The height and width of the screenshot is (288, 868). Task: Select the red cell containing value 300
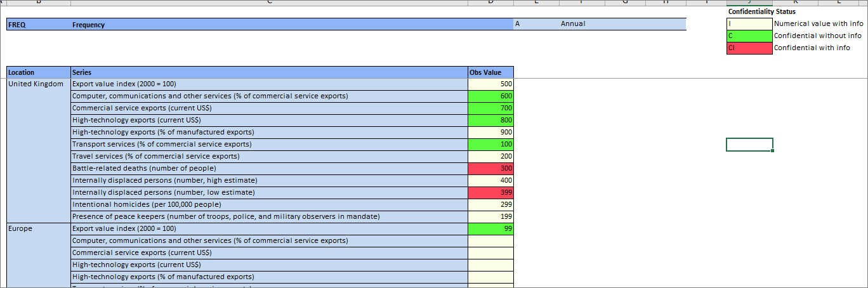pyautogui.click(x=490, y=168)
